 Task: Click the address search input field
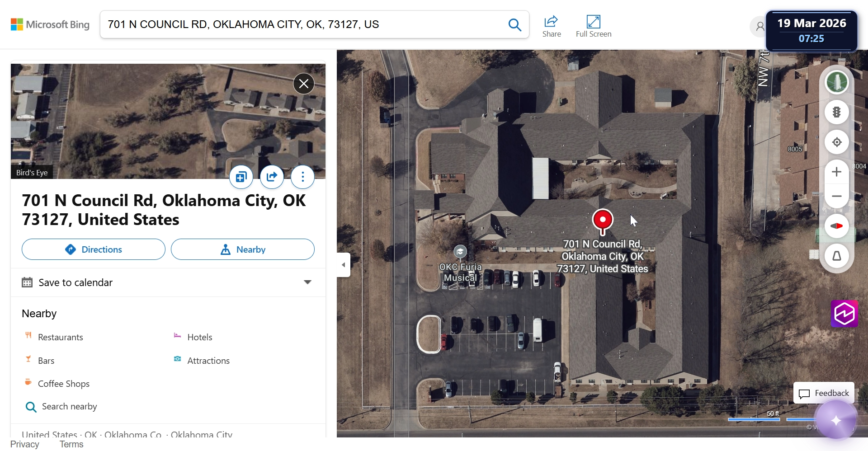(x=303, y=24)
